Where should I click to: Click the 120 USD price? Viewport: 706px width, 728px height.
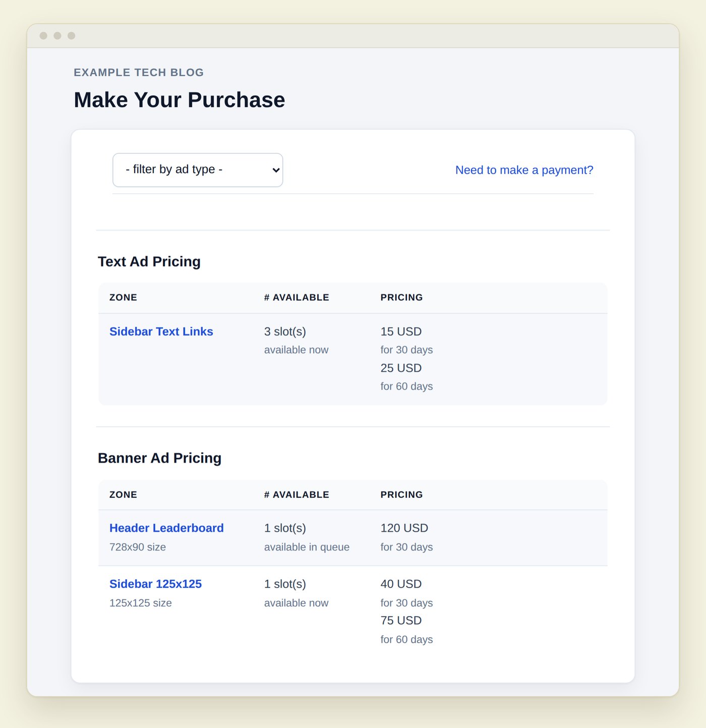[404, 528]
